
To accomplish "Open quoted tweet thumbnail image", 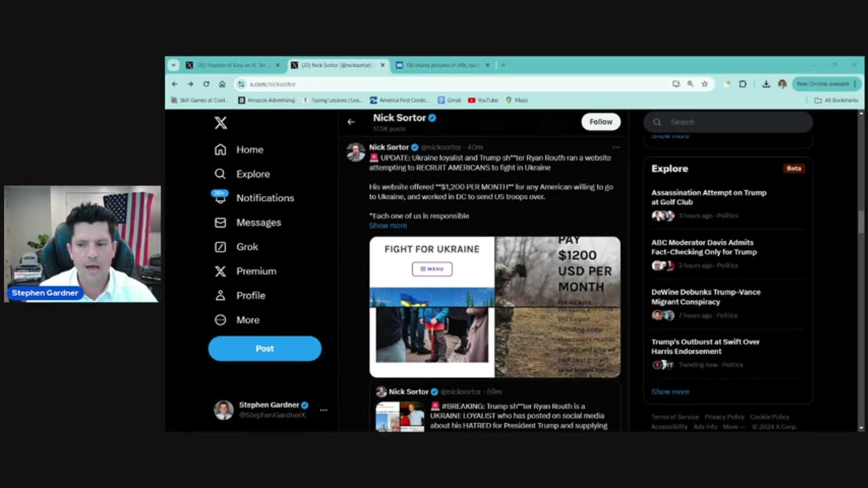I will tap(399, 417).
